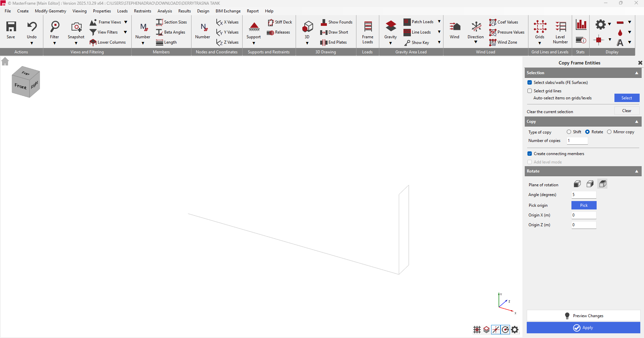644x338 pixels.
Task: Enable the Select grid lines checkbox
Action: coord(530,91)
